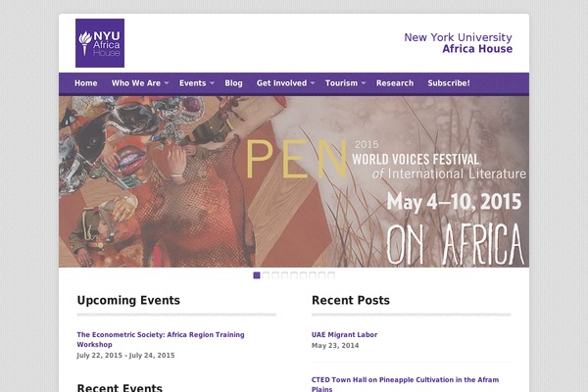Expand the Get Involved dropdown arrow
This screenshot has width=588, height=392.
pyautogui.click(x=313, y=83)
